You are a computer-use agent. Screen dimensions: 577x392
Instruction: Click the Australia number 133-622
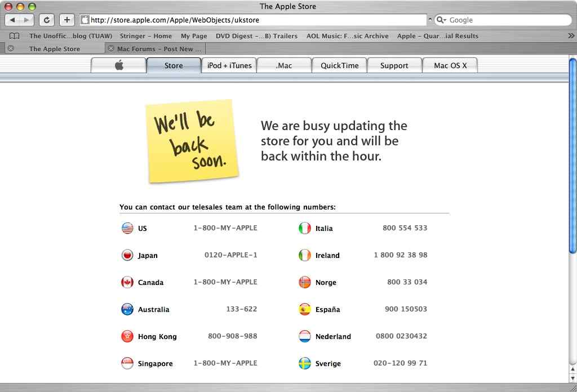click(x=242, y=309)
